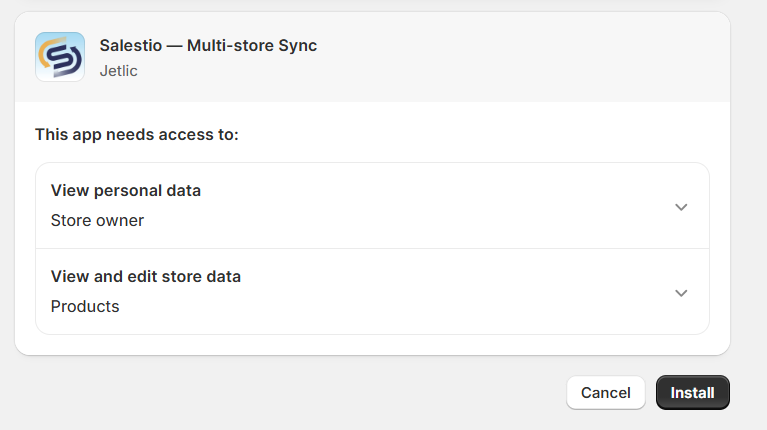The width and height of the screenshot is (767, 430).
Task: Select the store data permission row
Action: (x=372, y=292)
